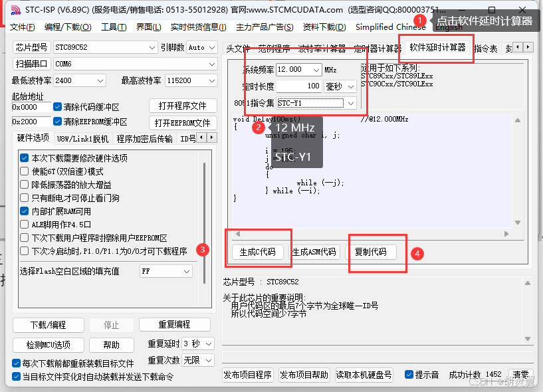The image size is (543, 392).
Task: Select Simplified Chinese menu item
Action: 391,27
